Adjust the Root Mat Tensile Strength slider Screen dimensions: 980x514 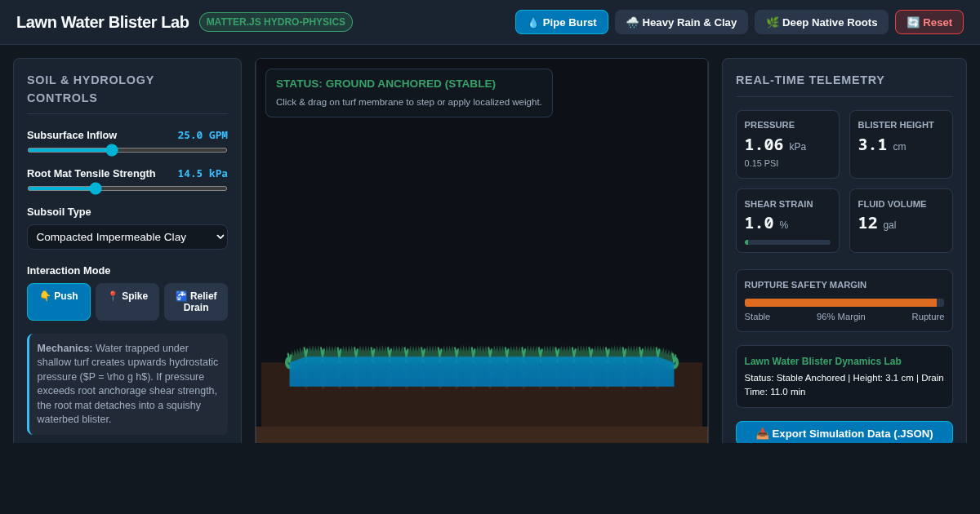point(127,188)
